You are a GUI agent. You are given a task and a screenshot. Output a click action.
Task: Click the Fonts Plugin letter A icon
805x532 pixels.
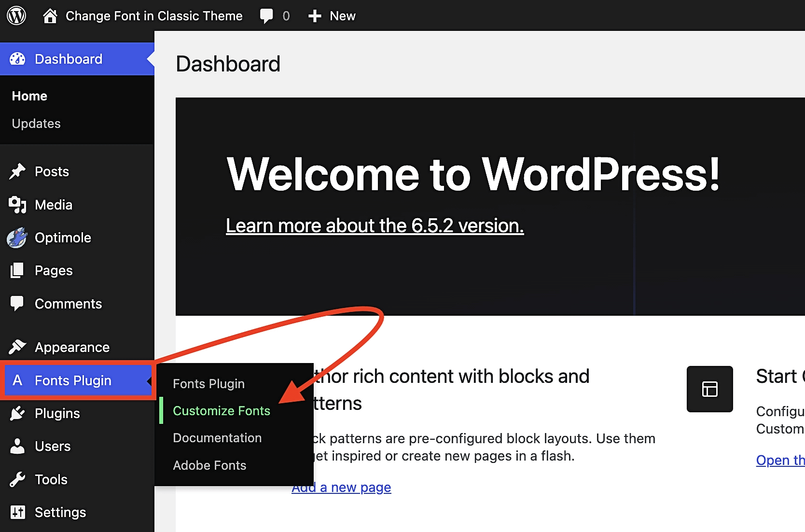tap(17, 380)
